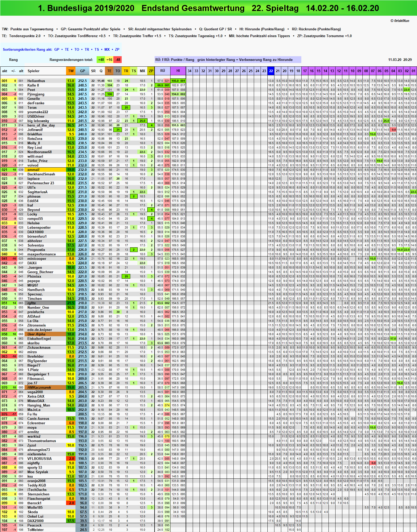Select player 'Onkel Lui'

point(35,516)
